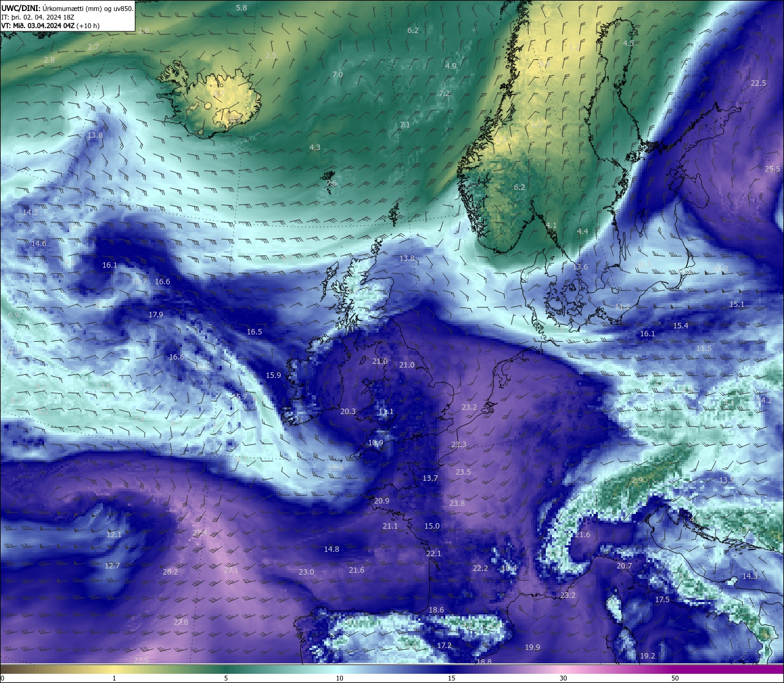Click the UWC/DINI title text

coord(21,8)
